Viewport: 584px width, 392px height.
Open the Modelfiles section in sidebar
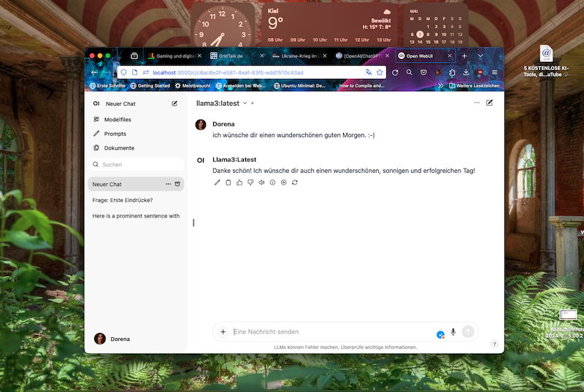tap(117, 120)
